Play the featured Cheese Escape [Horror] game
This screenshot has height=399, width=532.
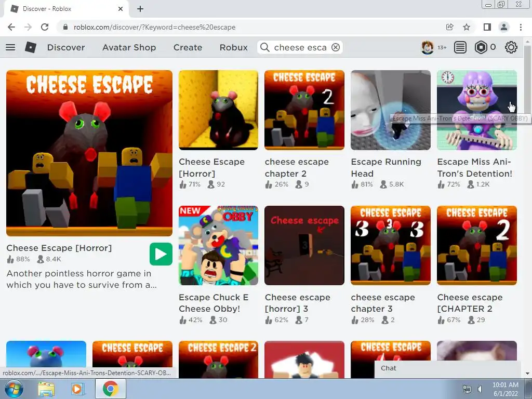click(x=161, y=254)
